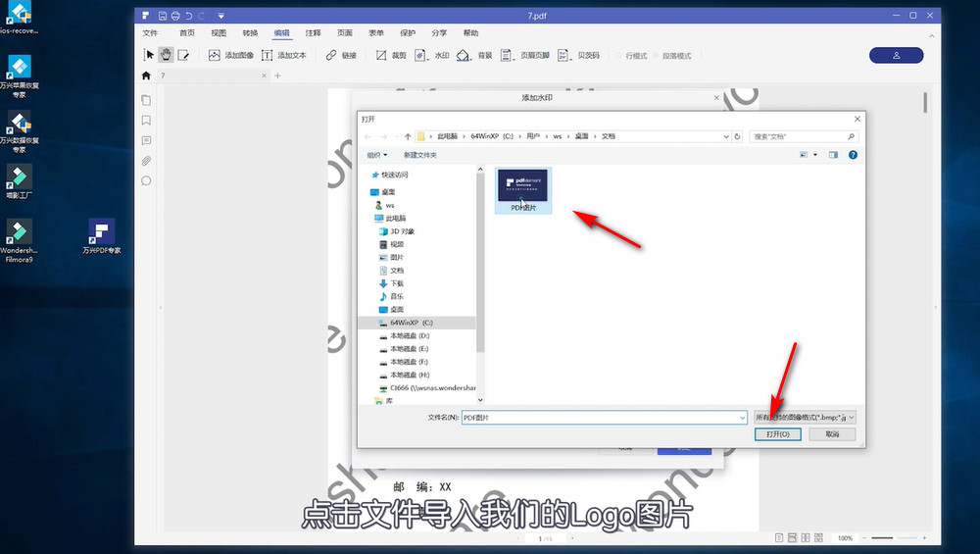Select the arrow selection tool in edit toolbar
Viewport: 980px width, 554px height.
click(x=149, y=55)
